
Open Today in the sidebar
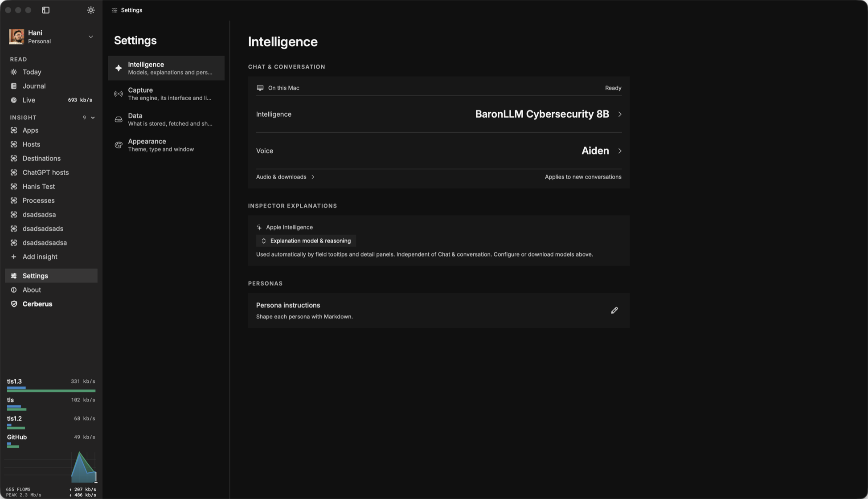pyautogui.click(x=51, y=72)
